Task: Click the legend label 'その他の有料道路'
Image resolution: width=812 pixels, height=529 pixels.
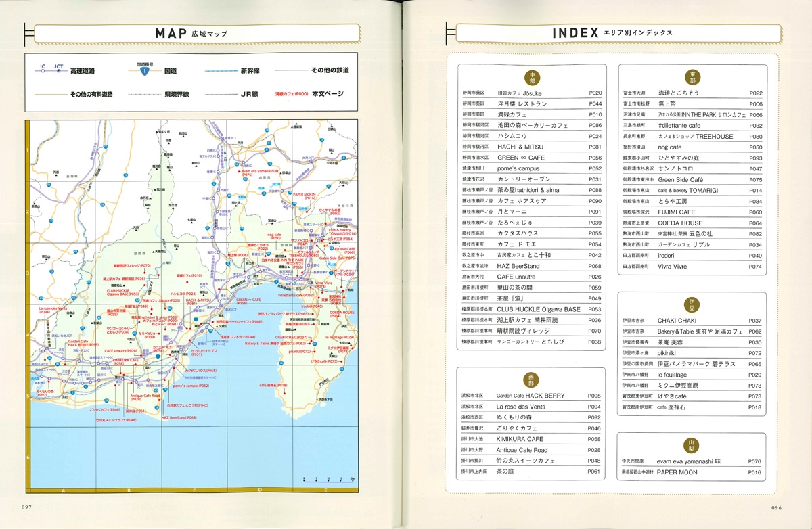Action: [91, 94]
